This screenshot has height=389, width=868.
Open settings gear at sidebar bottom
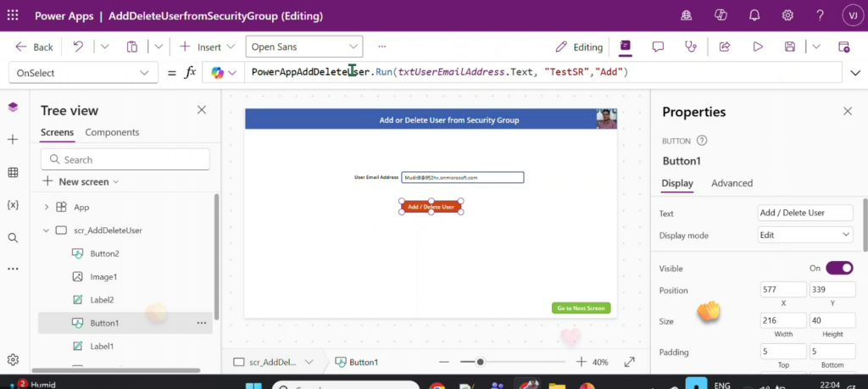(13, 359)
